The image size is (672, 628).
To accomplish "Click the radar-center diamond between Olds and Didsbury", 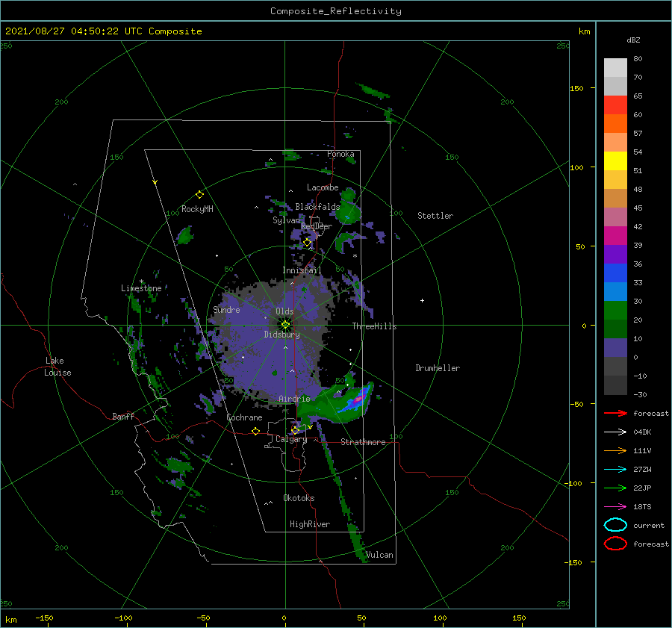I will pyautogui.click(x=285, y=325).
